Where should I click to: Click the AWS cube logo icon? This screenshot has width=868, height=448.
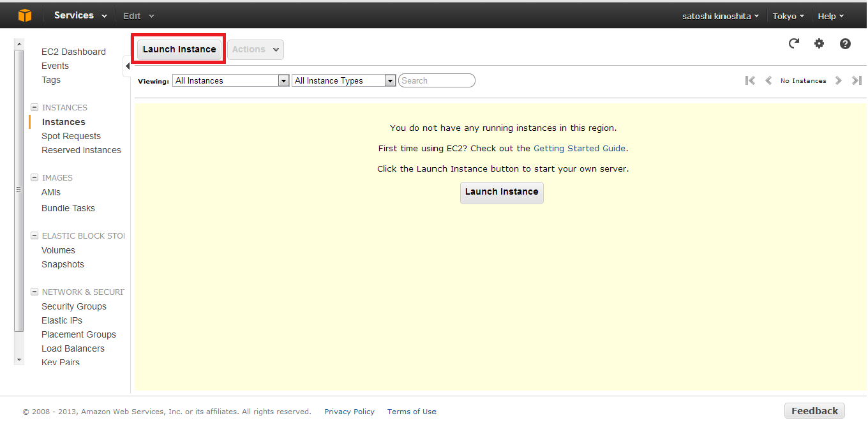pyautogui.click(x=25, y=15)
